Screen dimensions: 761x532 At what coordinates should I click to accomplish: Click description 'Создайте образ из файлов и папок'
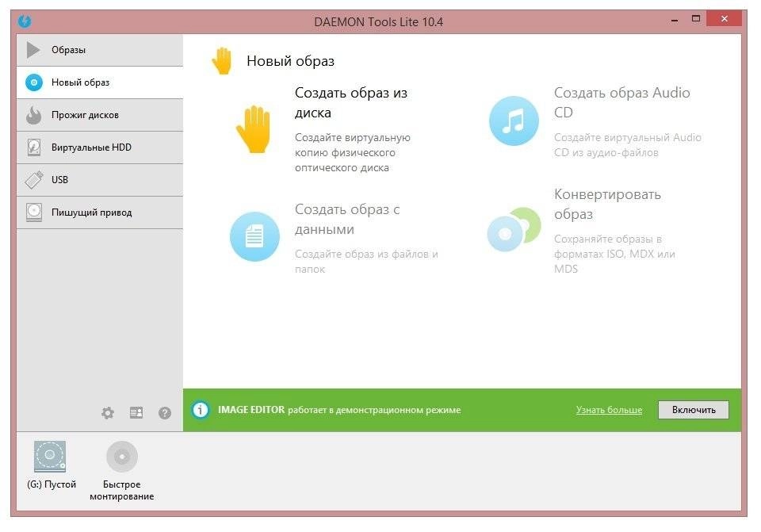(x=366, y=261)
